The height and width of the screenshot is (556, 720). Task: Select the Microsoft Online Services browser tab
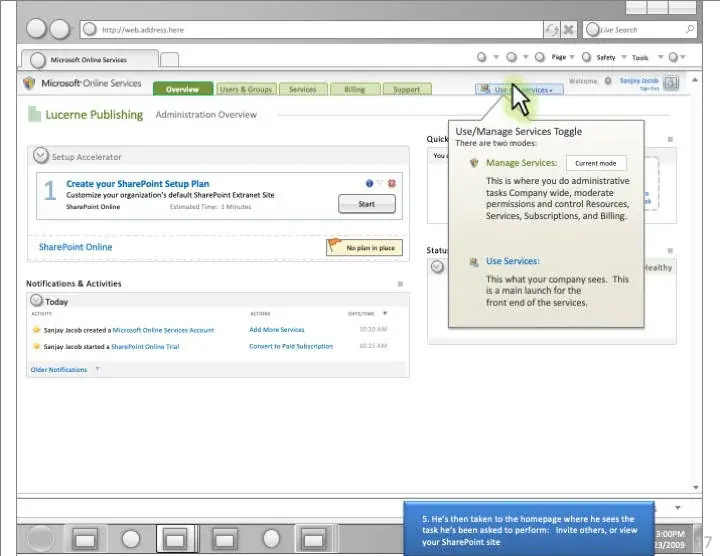pyautogui.click(x=90, y=60)
